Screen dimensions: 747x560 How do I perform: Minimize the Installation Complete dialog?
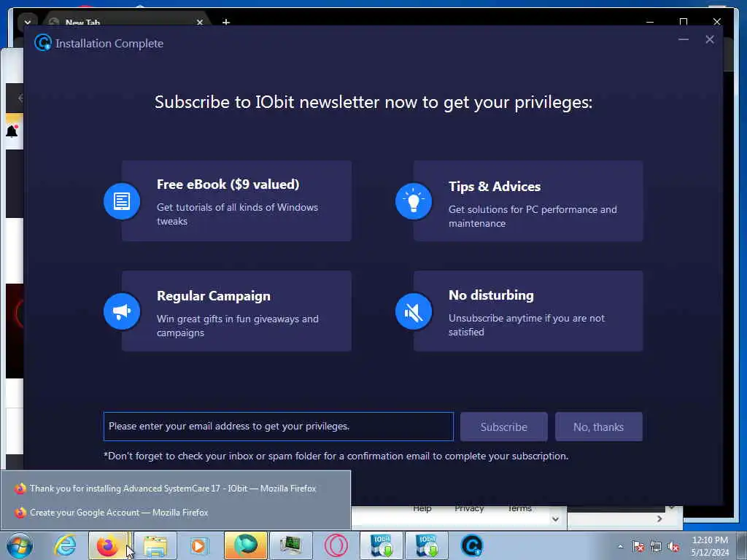tap(683, 39)
